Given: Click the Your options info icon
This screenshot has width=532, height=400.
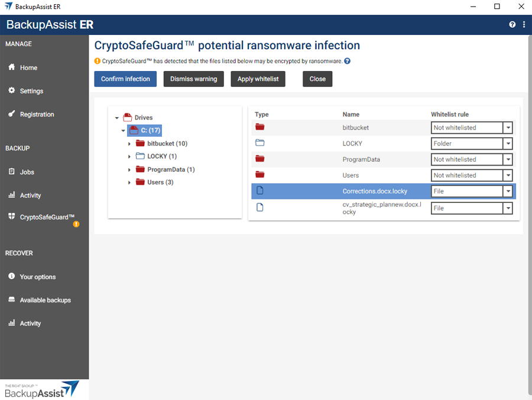Looking at the screenshot, I should 12,276.
